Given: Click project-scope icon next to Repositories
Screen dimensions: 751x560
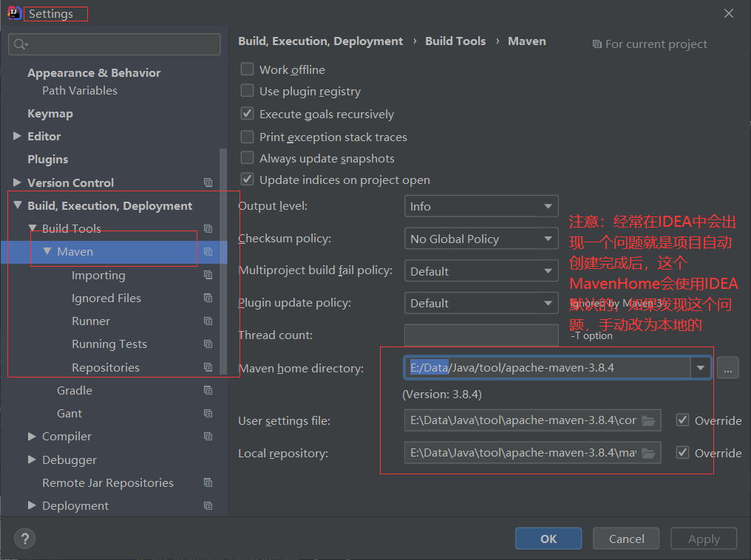Looking at the screenshot, I should point(208,367).
